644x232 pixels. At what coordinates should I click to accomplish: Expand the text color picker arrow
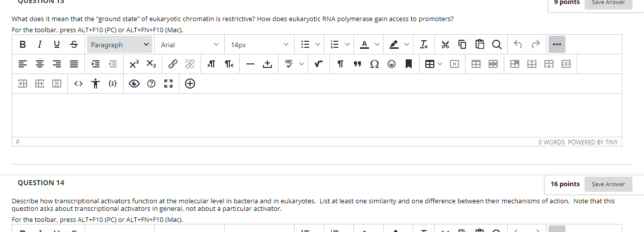(x=377, y=45)
